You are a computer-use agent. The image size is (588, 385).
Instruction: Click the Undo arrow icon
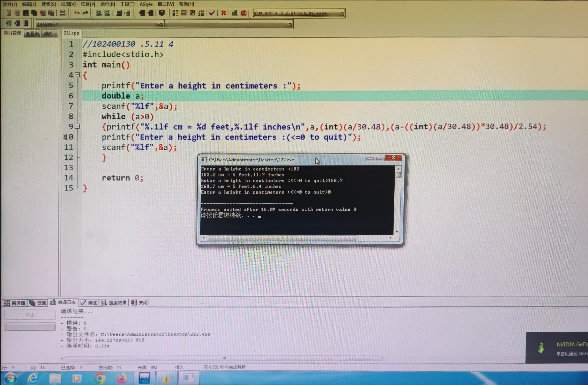[x=77, y=13]
